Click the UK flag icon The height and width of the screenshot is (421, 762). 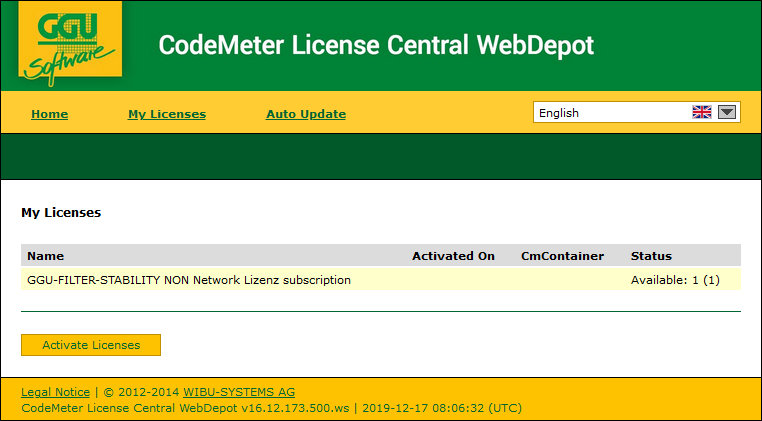pyautogui.click(x=701, y=113)
